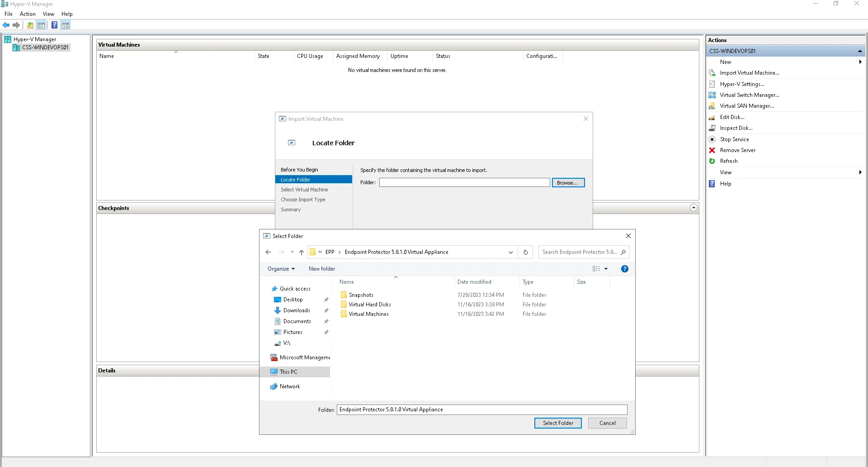The width and height of the screenshot is (868, 467).
Task: Open Desktop in navigation pane
Action: [x=293, y=300]
